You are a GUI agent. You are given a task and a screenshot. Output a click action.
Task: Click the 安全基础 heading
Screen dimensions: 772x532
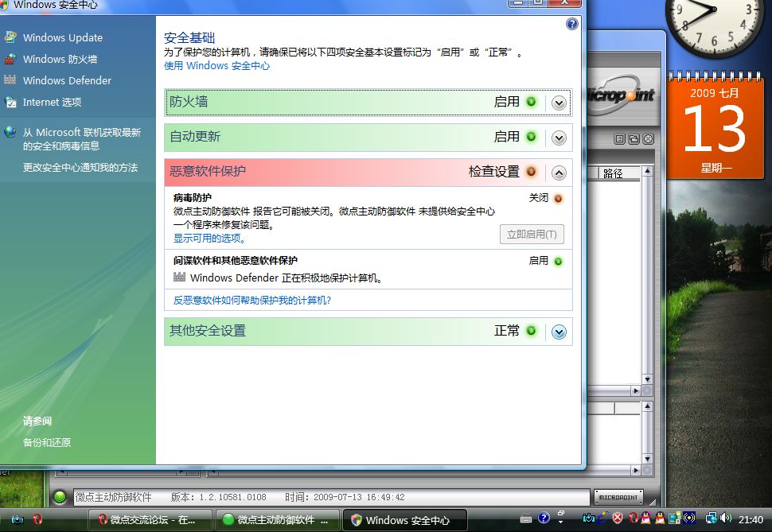(189, 37)
